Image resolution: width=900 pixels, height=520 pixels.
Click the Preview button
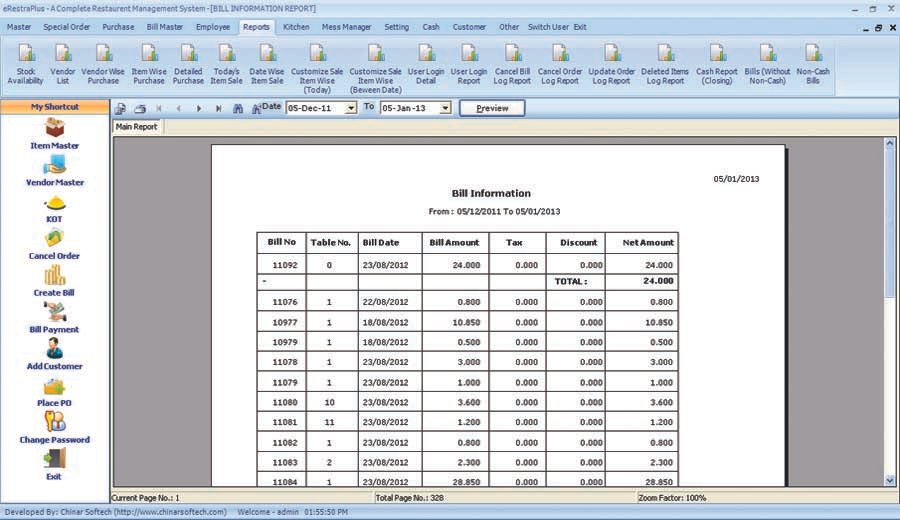[x=492, y=108]
